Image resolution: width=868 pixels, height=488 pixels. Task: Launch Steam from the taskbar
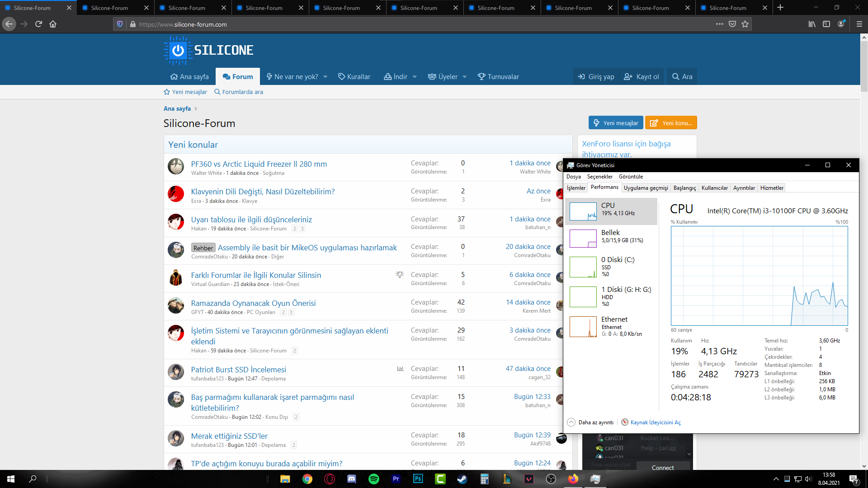tap(462, 479)
